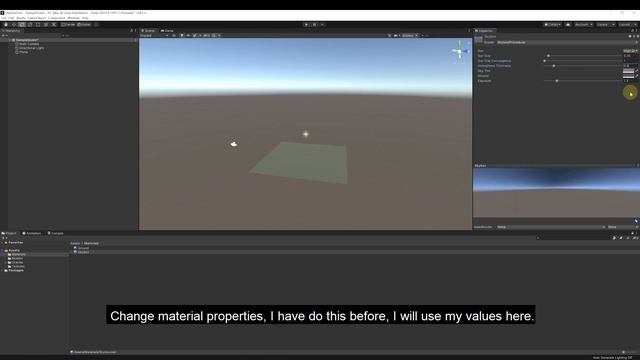Open the Gizmos dropdown in Scene view

pyautogui.click(x=409, y=36)
